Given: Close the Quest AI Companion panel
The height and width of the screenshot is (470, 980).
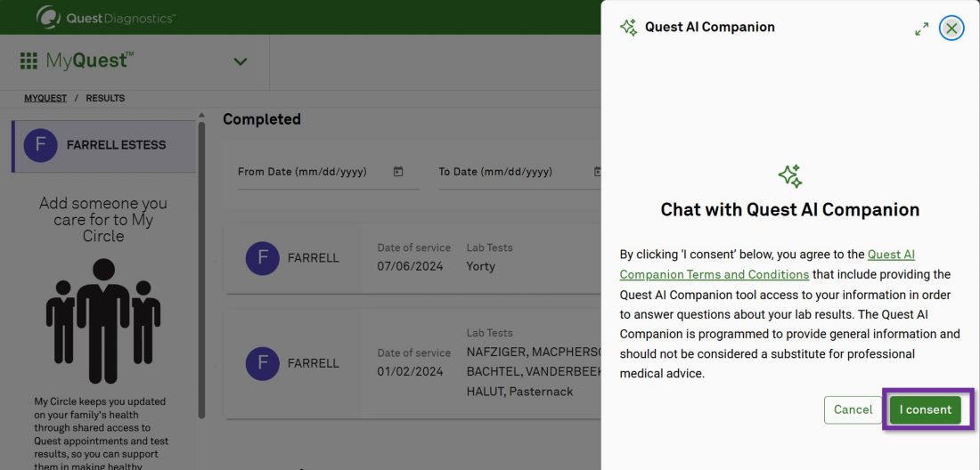Looking at the screenshot, I should [951, 28].
